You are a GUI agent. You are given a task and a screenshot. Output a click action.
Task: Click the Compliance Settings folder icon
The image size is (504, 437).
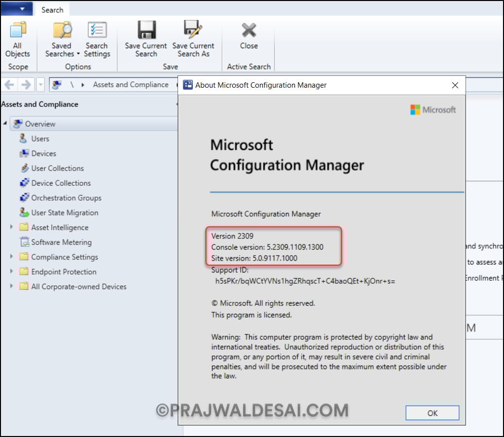coord(24,257)
